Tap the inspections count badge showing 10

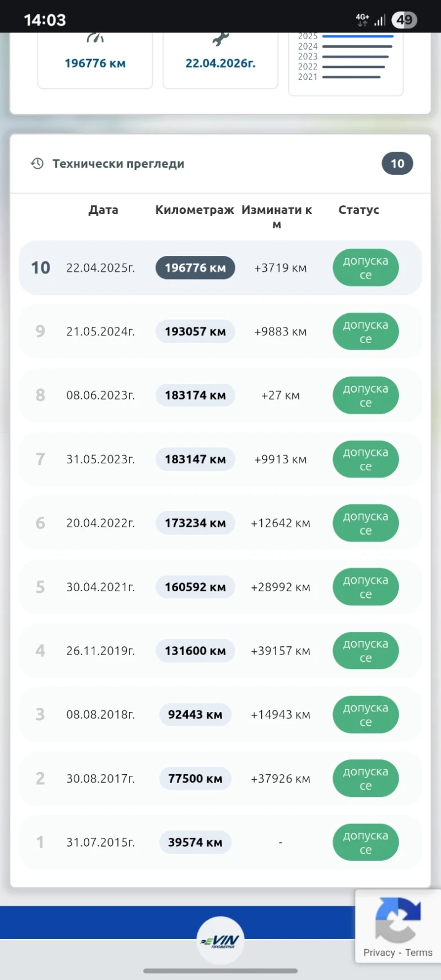pyautogui.click(x=397, y=164)
